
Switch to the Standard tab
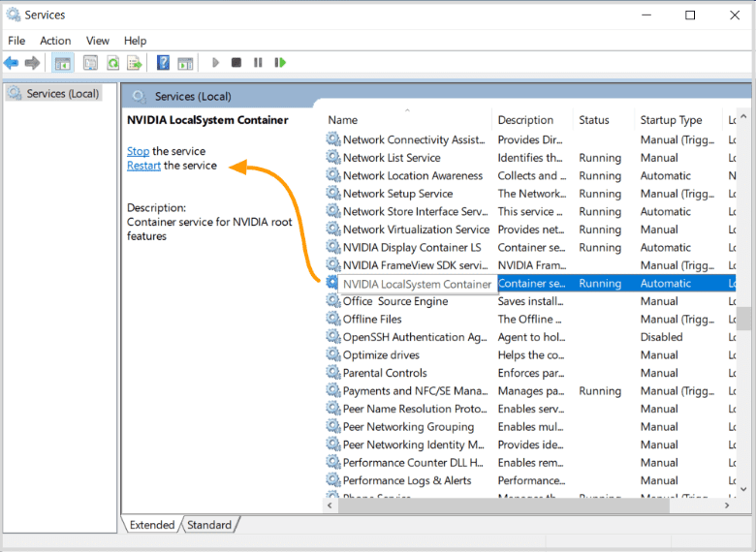coord(209,525)
